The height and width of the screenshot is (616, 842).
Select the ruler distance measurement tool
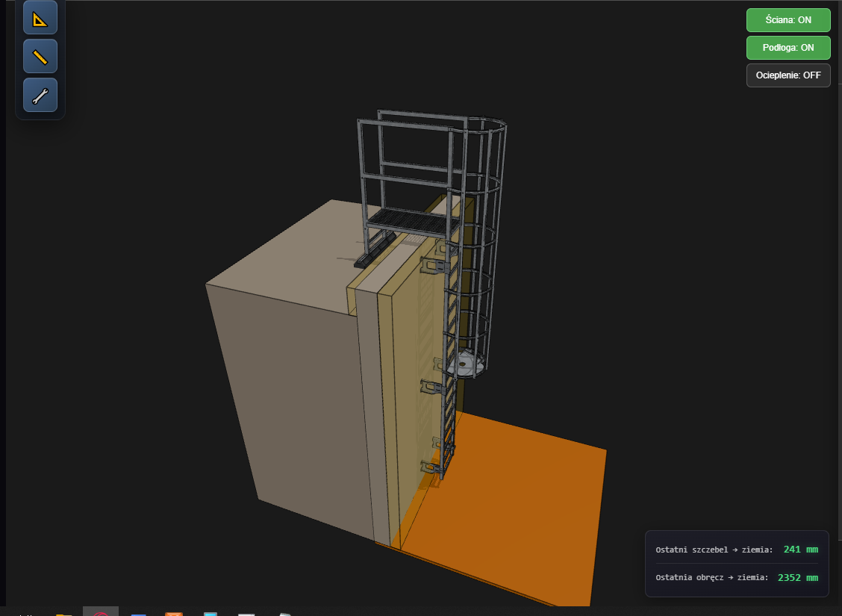point(40,57)
